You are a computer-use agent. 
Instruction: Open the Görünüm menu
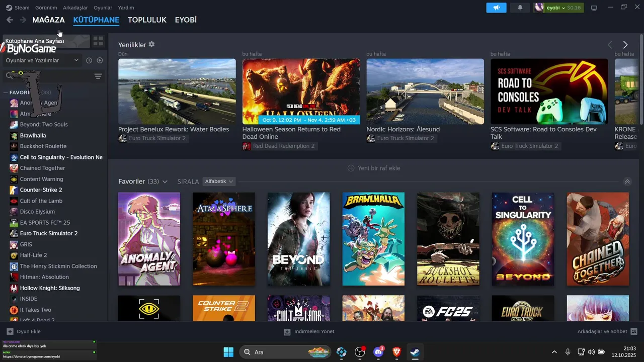click(46, 8)
